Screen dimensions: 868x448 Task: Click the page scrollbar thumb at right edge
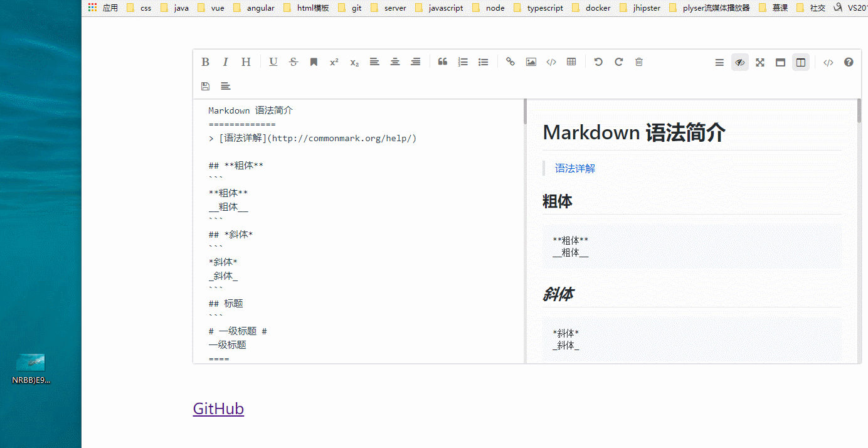pyautogui.click(x=859, y=110)
